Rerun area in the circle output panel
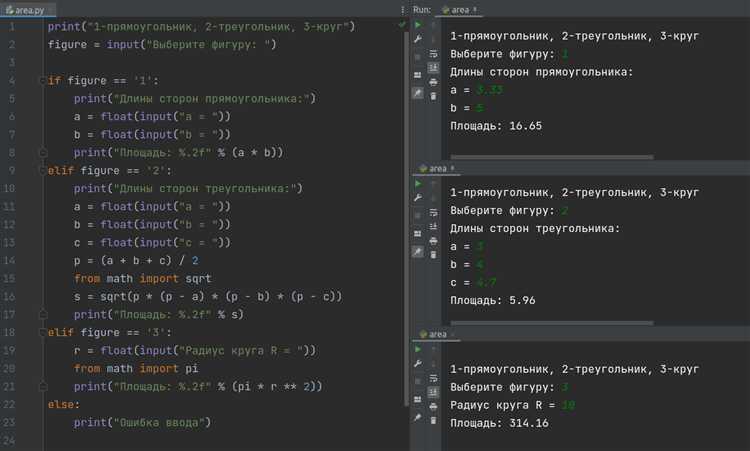The height and width of the screenshot is (451, 750). 418,349
